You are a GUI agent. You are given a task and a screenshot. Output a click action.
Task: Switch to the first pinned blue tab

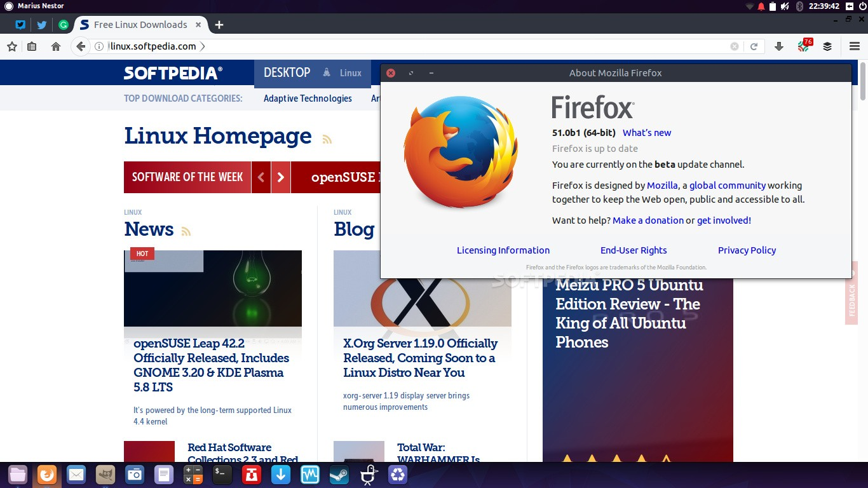point(20,25)
